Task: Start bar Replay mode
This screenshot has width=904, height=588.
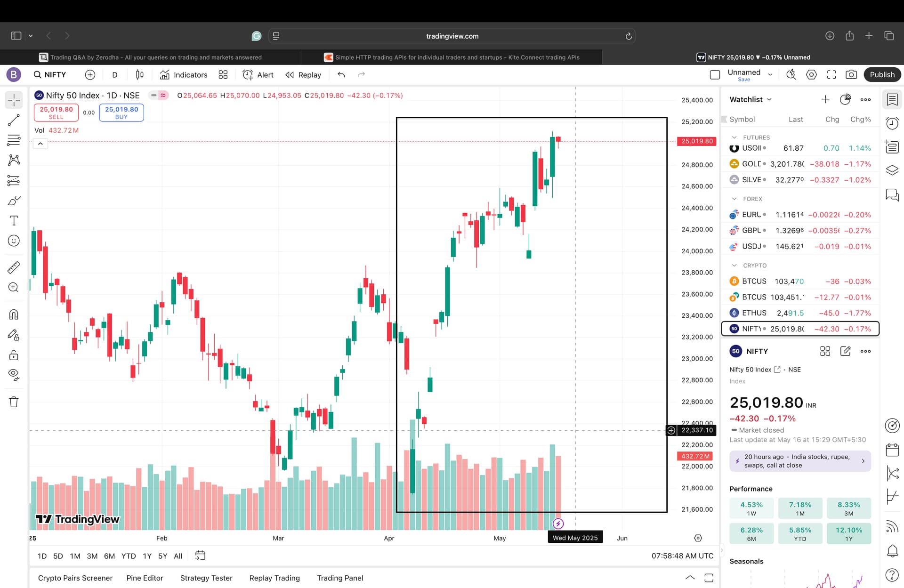Action: tap(304, 75)
